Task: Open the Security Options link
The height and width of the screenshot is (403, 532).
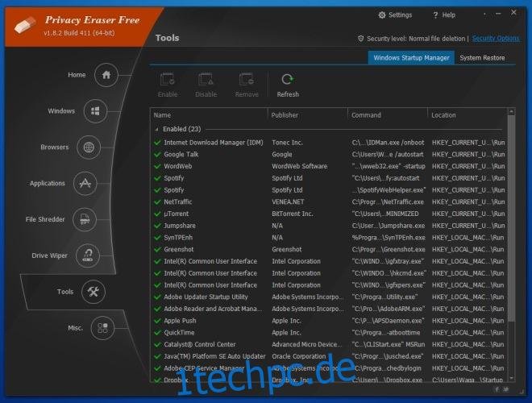Action: (496, 39)
